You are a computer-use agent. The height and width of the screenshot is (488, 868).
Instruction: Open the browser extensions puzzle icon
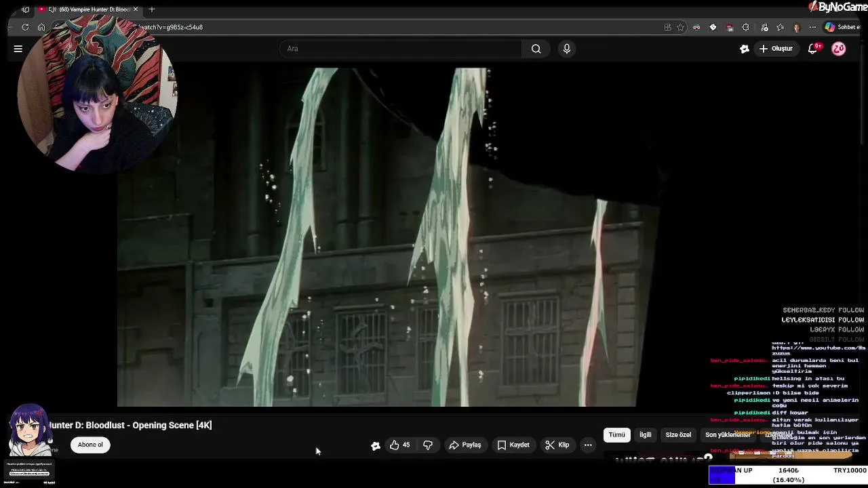(746, 27)
